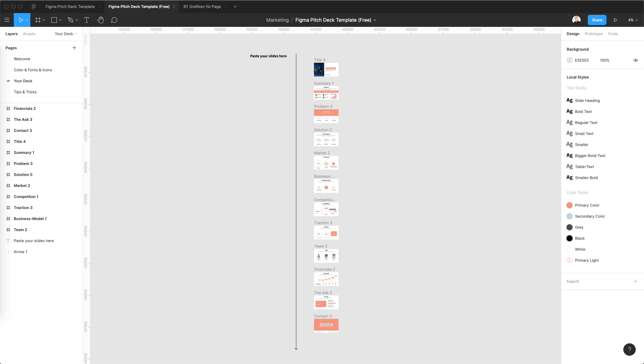Edit the background hex value E5E5E5
This screenshot has height=364, width=644.
[x=582, y=60]
